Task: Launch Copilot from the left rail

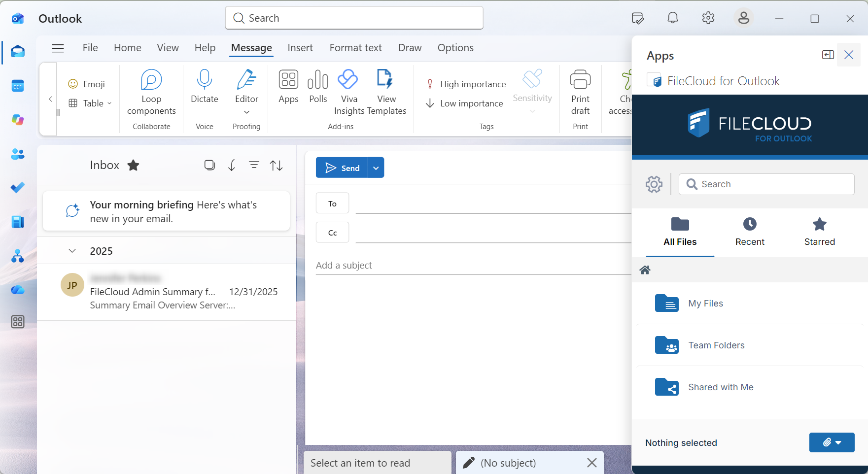Action: [18, 120]
